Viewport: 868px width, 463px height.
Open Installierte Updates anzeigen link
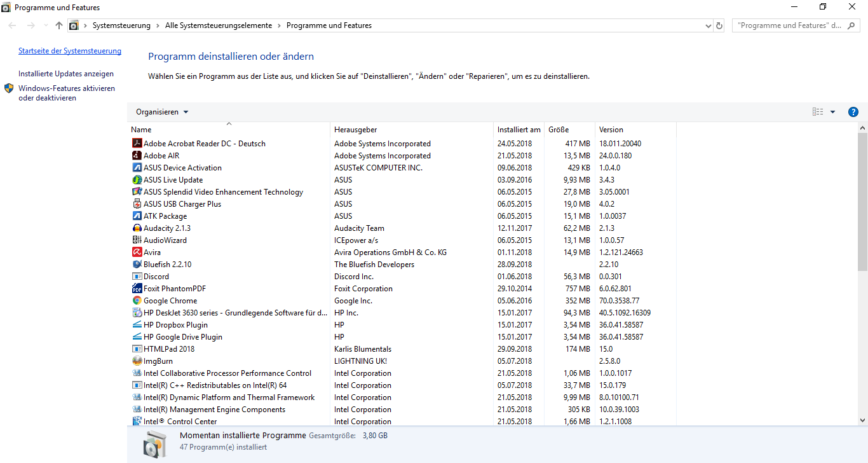[66, 74]
